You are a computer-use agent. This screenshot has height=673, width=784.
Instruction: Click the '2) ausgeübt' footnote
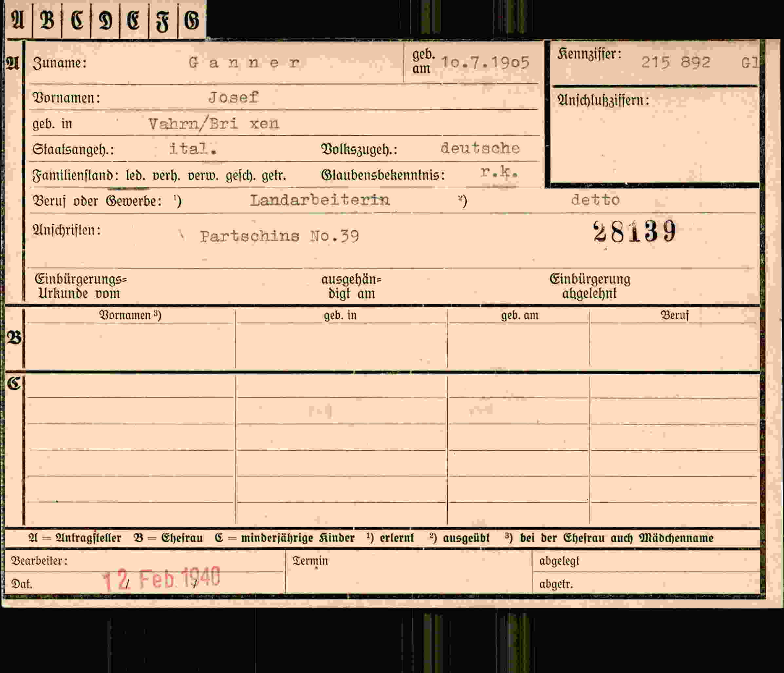[459, 538]
